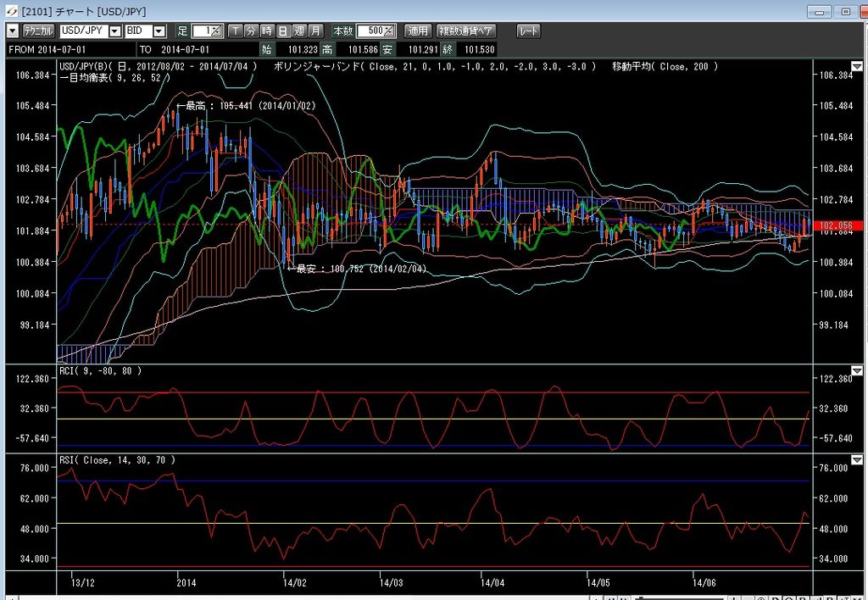The height and width of the screenshot is (600, 868).
Task: Click the stepper beside the 足 value
Action: pyautogui.click(x=218, y=31)
